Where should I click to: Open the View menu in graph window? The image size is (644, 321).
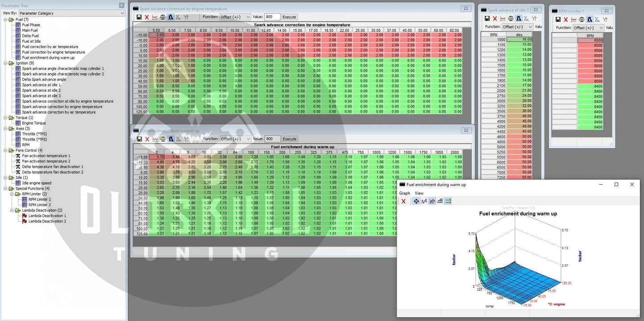click(x=419, y=193)
